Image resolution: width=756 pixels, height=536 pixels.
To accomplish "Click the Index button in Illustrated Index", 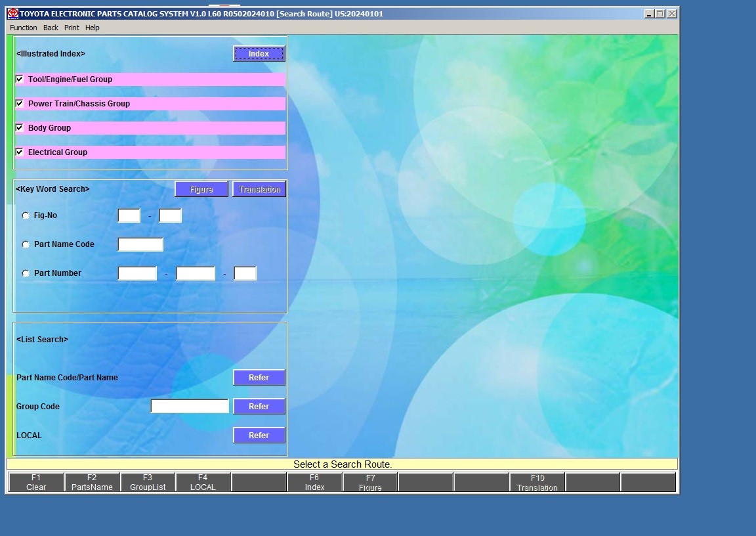I will 259,54.
